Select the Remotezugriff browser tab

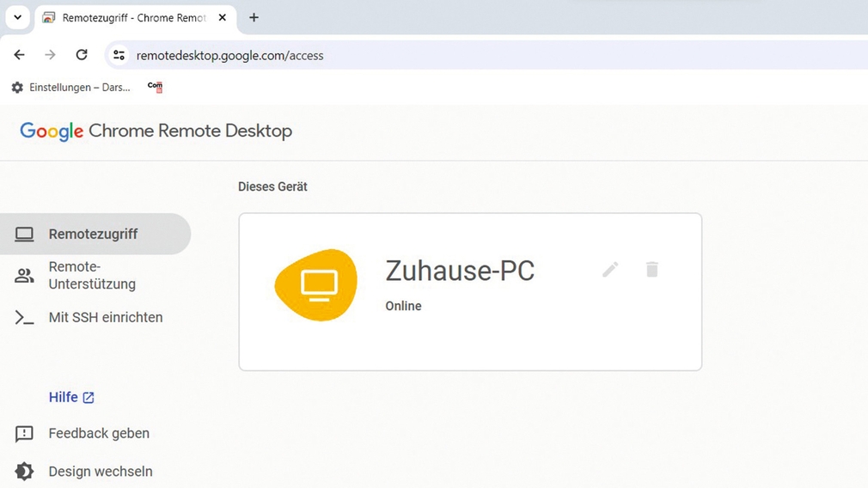pyautogui.click(x=135, y=18)
